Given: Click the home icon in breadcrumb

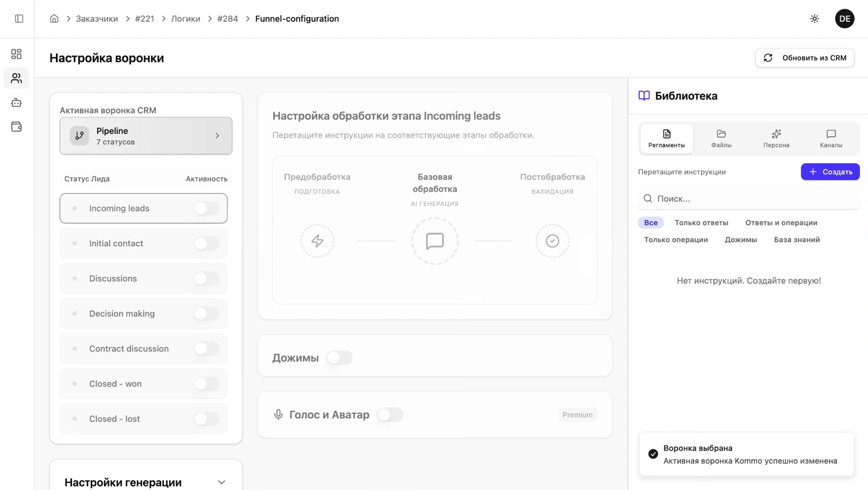Looking at the screenshot, I should tap(54, 19).
